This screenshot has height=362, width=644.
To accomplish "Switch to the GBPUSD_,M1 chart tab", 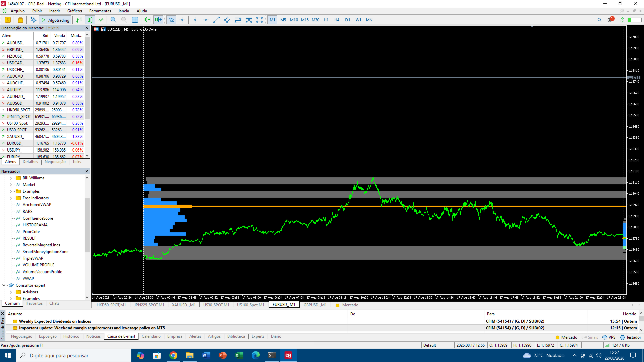I will pyautogui.click(x=315, y=305).
